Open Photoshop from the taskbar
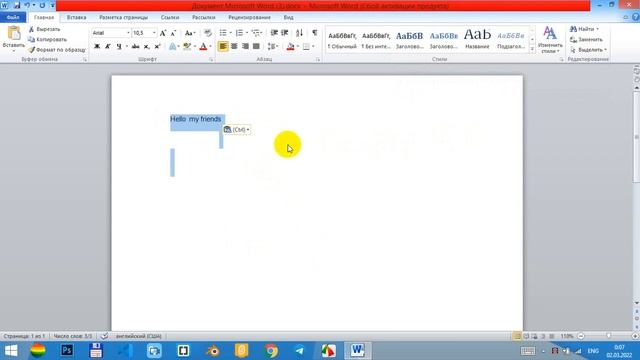The image size is (640, 360). click(67, 351)
